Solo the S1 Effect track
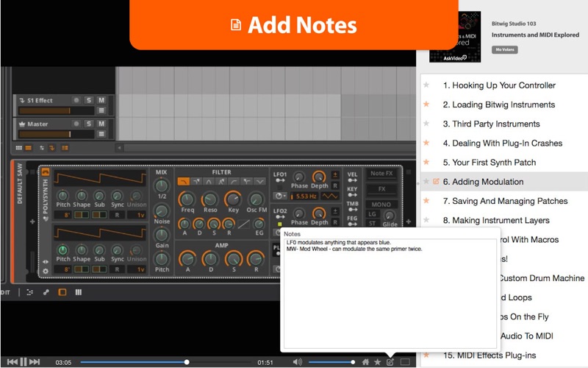This screenshot has width=588, height=368. (88, 100)
